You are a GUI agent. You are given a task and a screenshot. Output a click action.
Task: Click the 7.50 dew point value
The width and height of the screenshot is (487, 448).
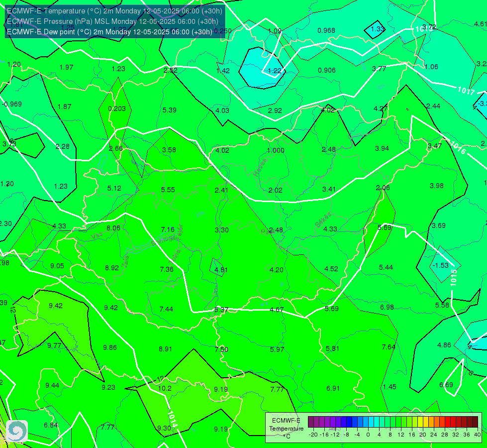pyautogui.click(x=221, y=349)
